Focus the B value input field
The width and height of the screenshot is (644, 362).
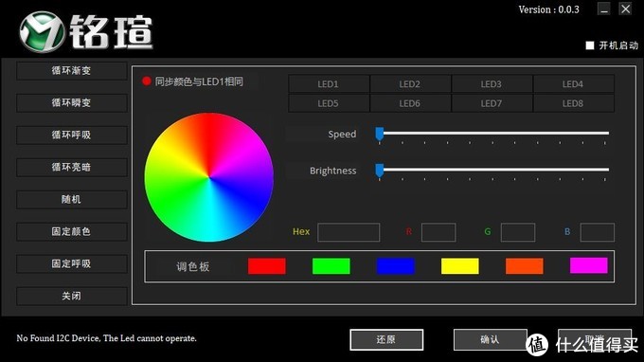598,232
